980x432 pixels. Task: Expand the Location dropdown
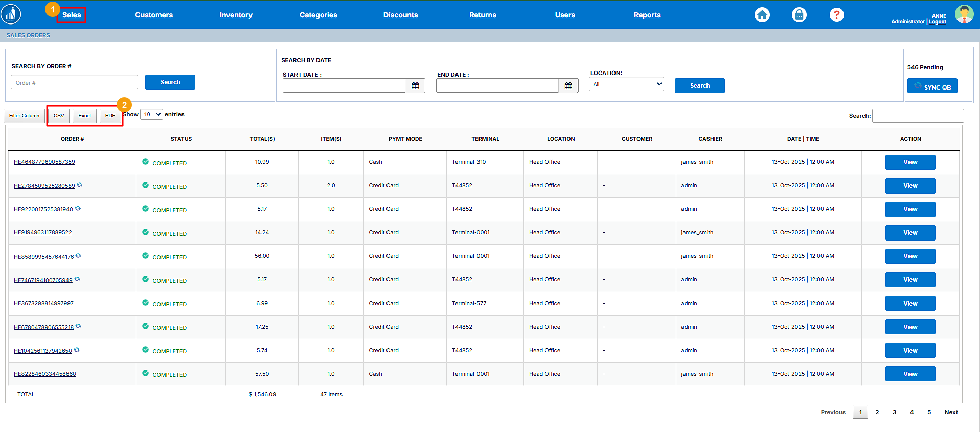[x=626, y=84]
